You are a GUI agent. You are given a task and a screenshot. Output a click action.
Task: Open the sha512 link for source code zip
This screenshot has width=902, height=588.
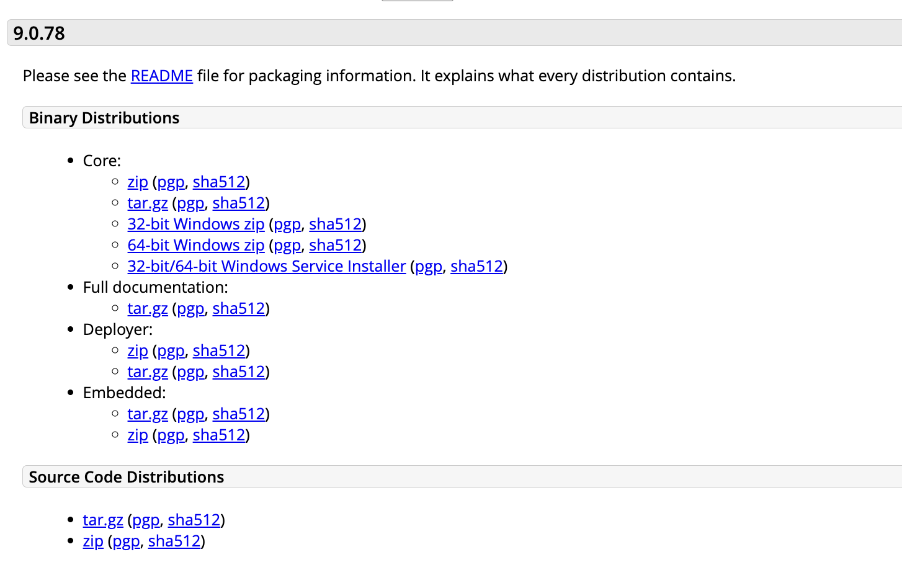click(174, 541)
